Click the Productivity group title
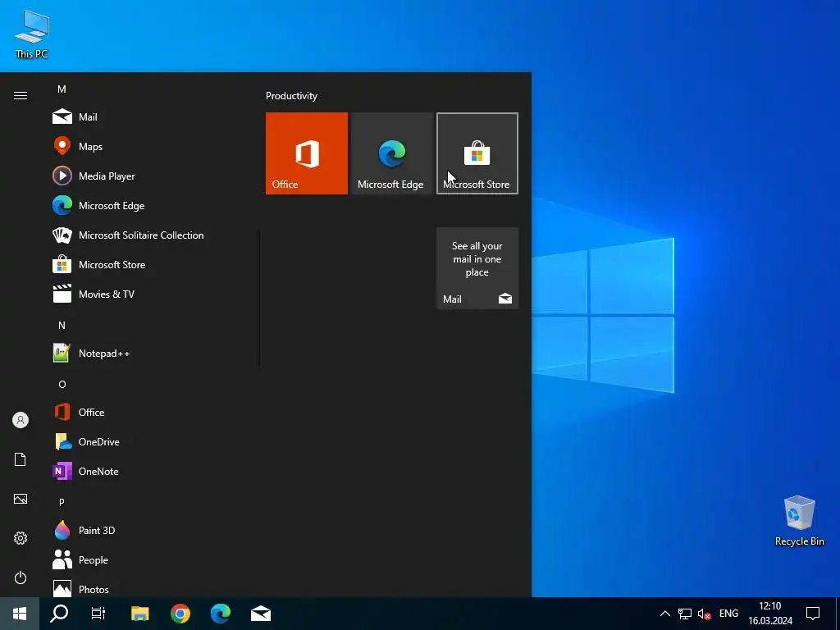 coord(291,96)
